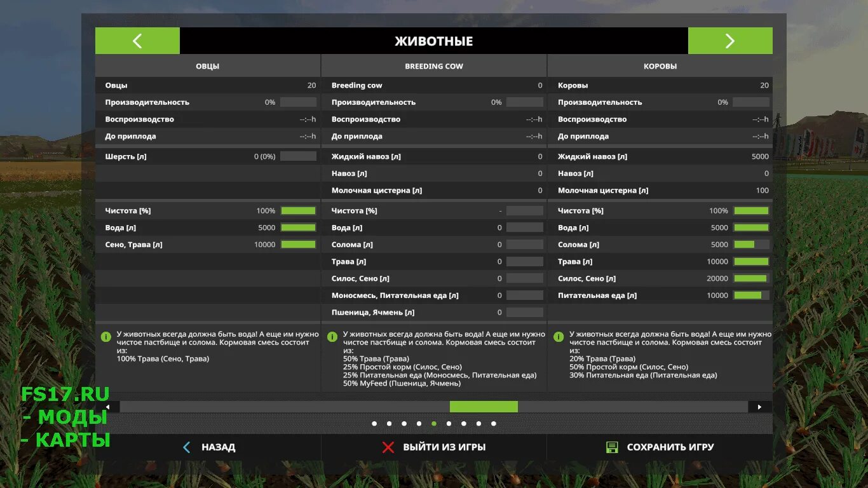Click Breeding cow Навоз [л] label

coord(349,173)
